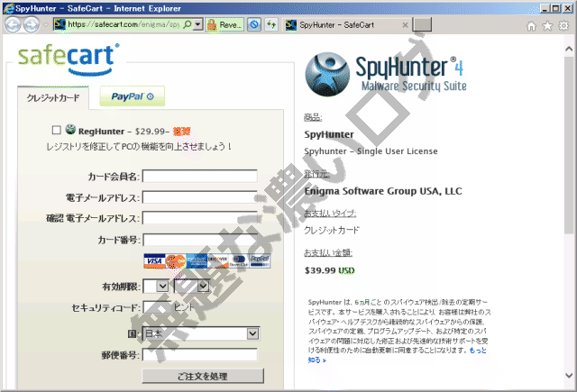Screen dimensions: 577x392
Task: Click the 確認 電子メールアドレス input field
Action: 200,218
